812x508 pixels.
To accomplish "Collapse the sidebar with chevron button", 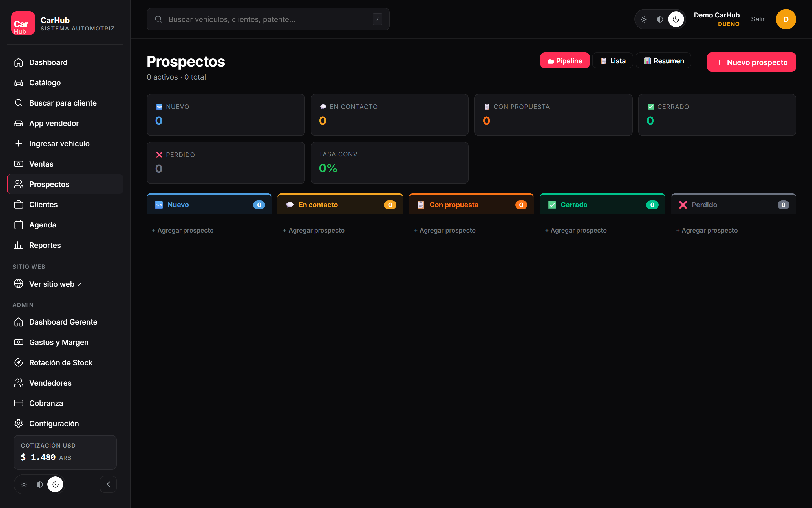I will (x=108, y=484).
